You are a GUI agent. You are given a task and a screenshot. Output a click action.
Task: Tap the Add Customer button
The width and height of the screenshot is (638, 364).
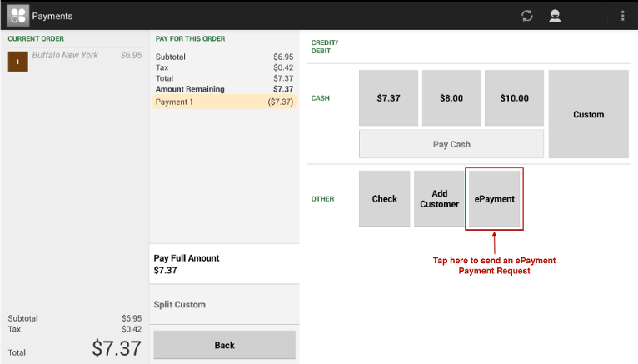tap(439, 199)
